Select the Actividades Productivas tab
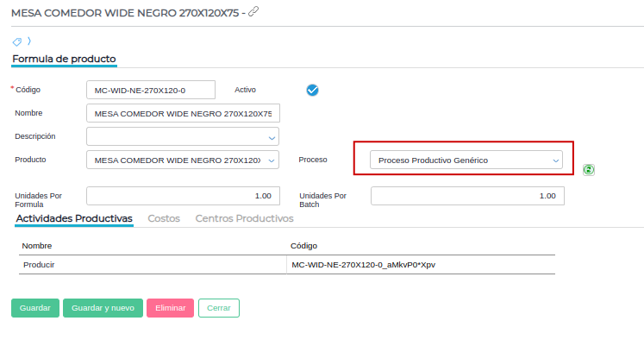The width and height of the screenshot is (644, 346). (x=74, y=218)
